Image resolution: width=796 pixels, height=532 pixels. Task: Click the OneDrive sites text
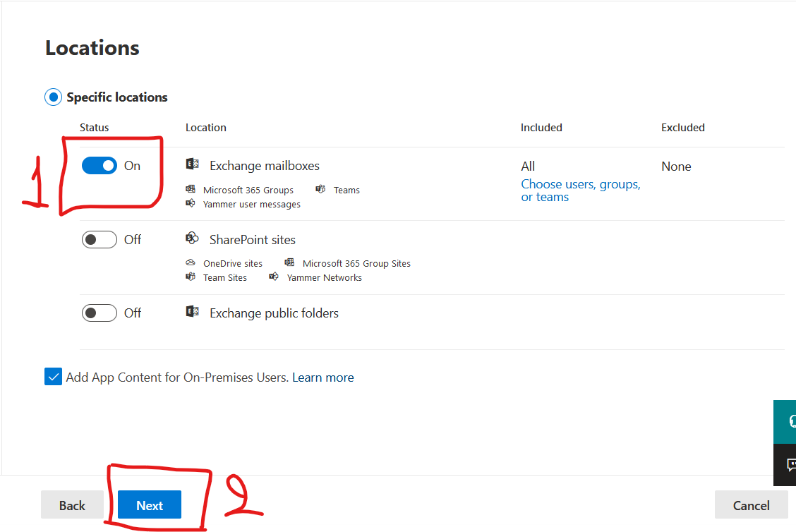(233, 263)
